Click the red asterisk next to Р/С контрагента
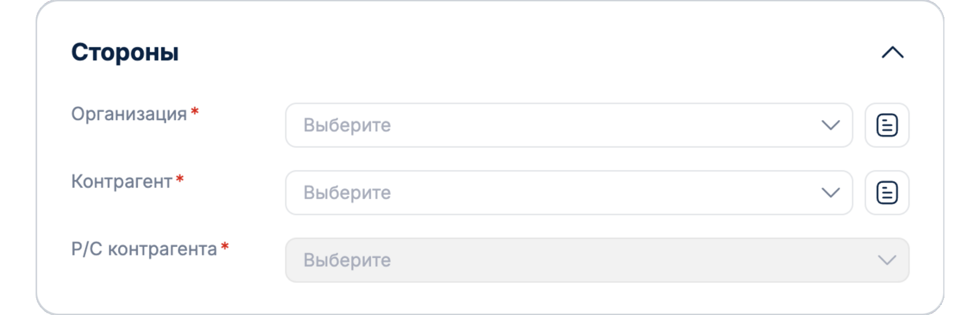This screenshot has width=980, height=315. pyautogui.click(x=225, y=247)
